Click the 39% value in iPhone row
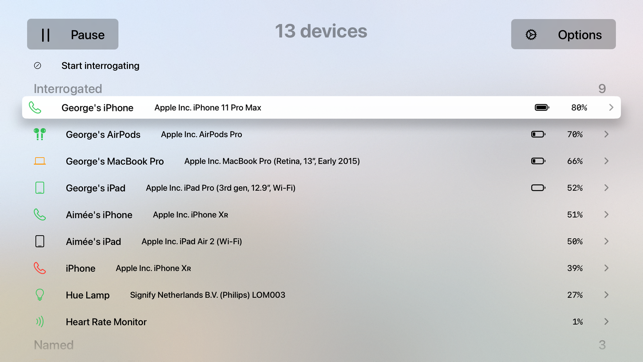The height and width of the screenshot is (362, 643). coord(575,268)
